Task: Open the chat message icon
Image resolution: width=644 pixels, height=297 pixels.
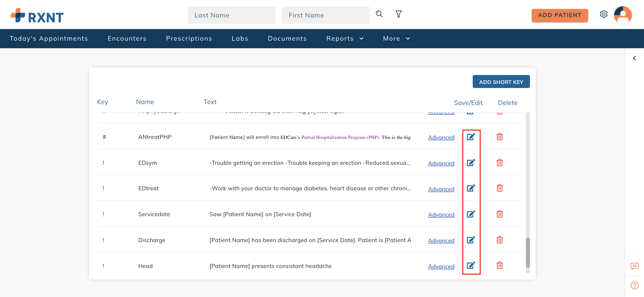Action: (634, 266)
